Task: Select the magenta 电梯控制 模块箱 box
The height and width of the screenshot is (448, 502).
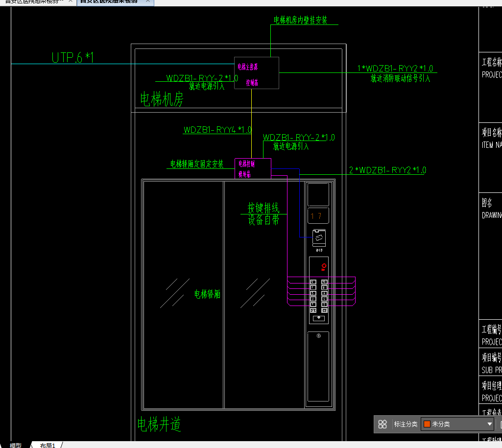Action: (253, 168)
